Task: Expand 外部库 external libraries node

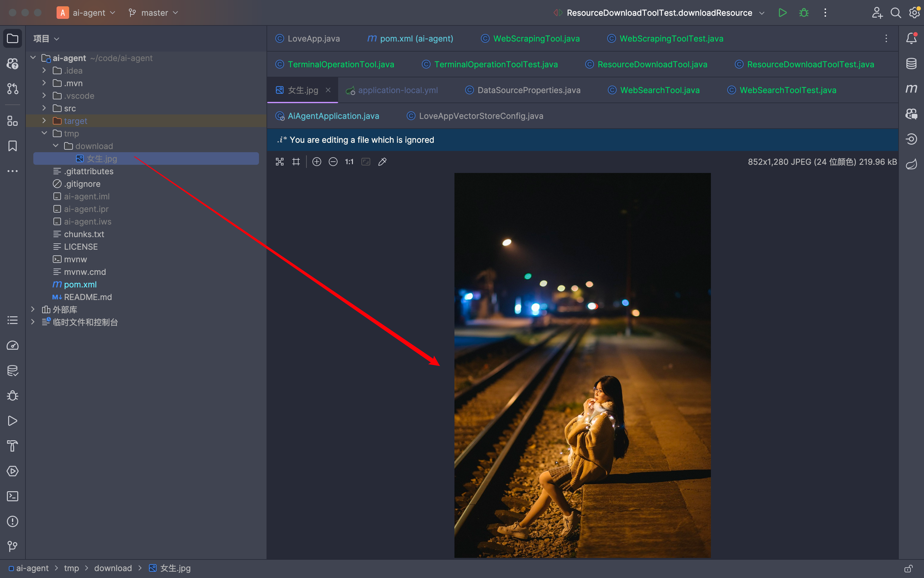Action: pos(33,309)
